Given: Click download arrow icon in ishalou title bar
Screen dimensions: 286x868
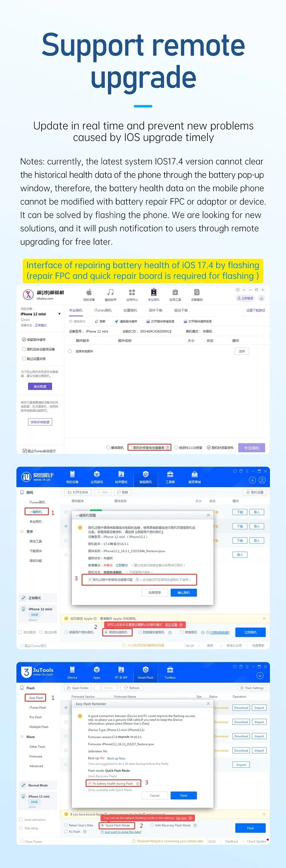Looking at the screenshot, I should pos(262,298).
